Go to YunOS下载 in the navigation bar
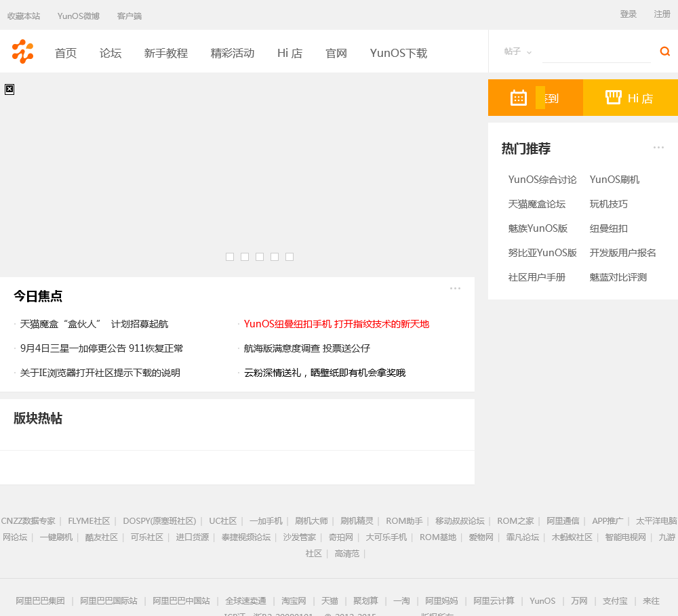The height and width of the screenshot is (616, 678). [399, 53]
